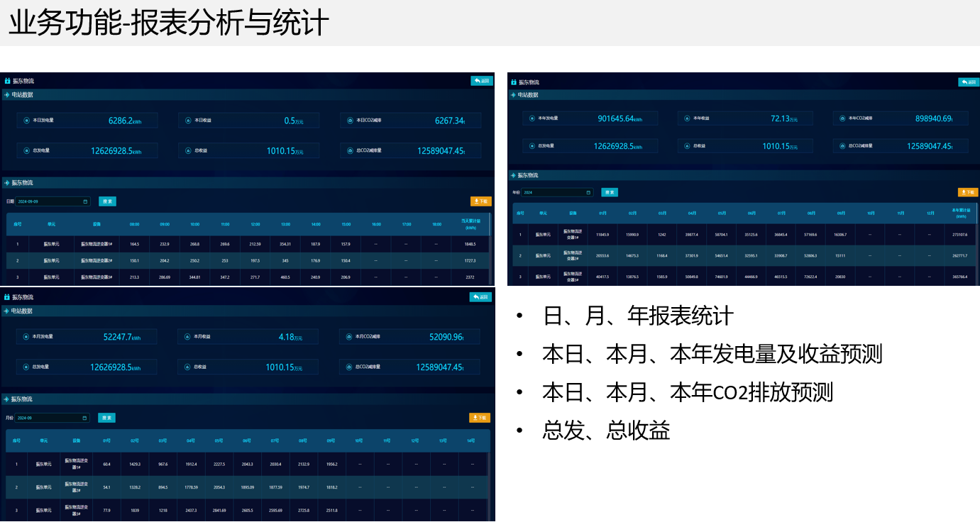The image size is (980, 522).
Task: Download the daily report with the orange 下载 button
Action: point(480,201)
